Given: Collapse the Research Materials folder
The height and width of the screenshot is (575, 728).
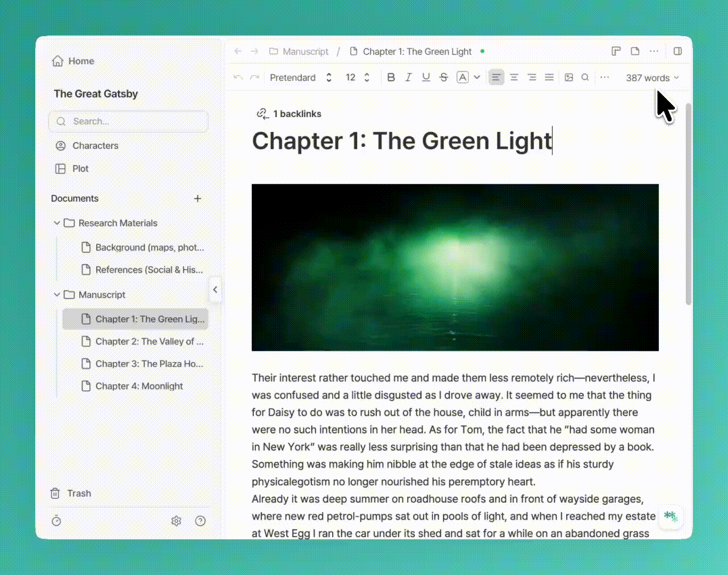Looking at the screenshot, I should coord(57,223).
